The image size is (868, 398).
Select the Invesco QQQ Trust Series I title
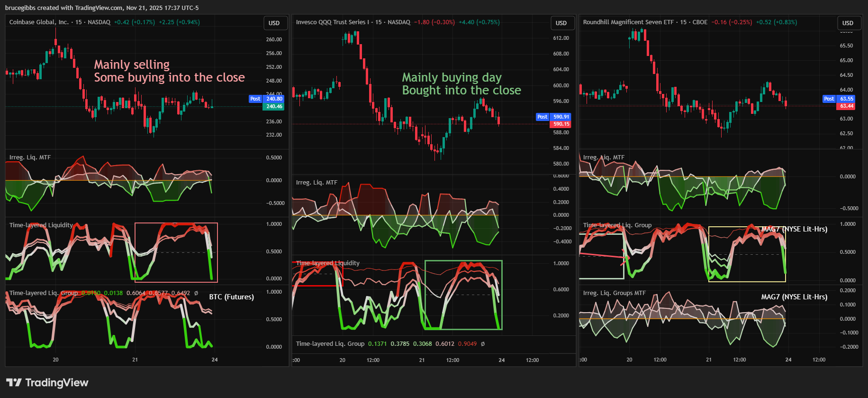332,22
